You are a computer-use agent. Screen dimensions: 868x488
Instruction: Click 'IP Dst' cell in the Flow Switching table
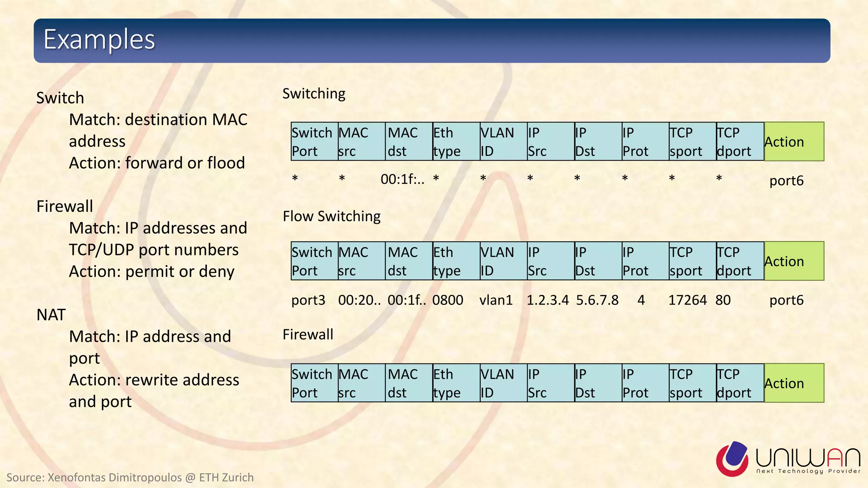click(x=598, y=261)
